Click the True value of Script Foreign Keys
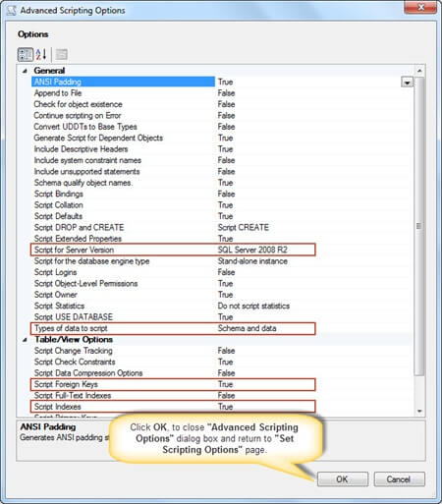The image size is (442, 504). [x=226, y=384]
